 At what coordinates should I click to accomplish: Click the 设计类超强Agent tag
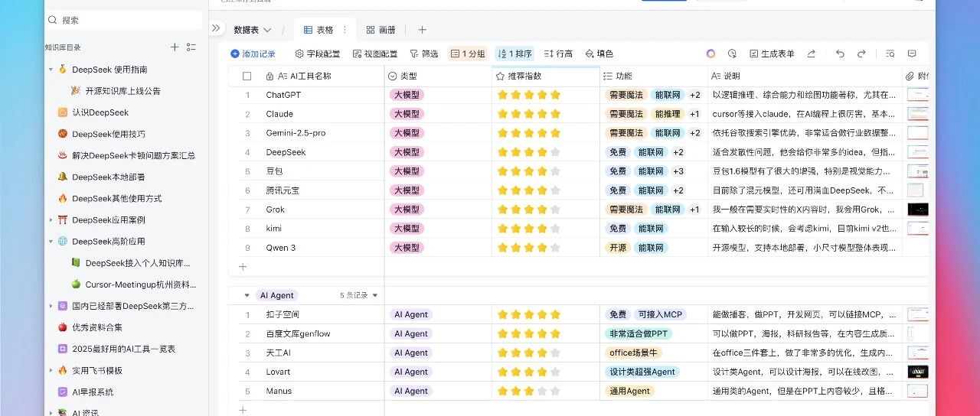[x=642, y=372]
